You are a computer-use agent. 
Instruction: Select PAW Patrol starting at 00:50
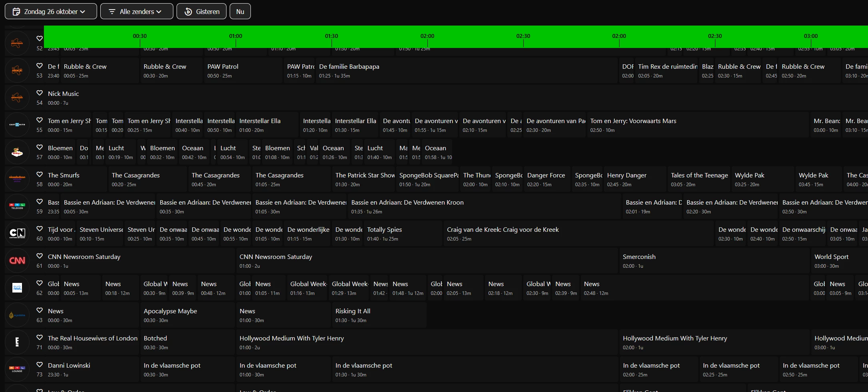[x=243, y=70]
